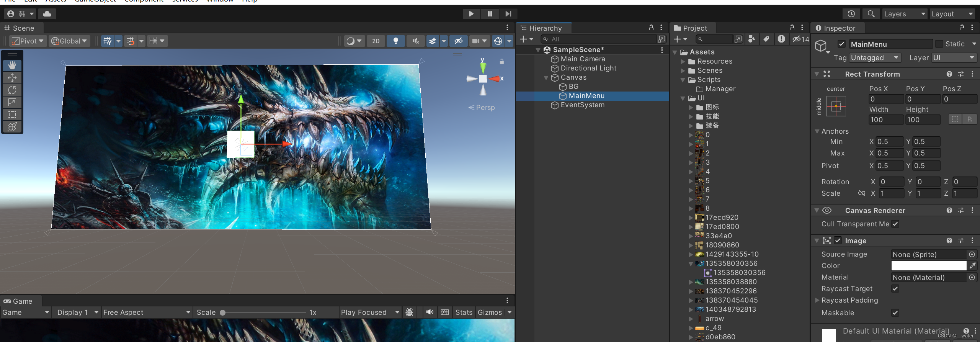Toggle Raycast Target checkbox
This screenshot has height=342, width=980.
coord(895,289)
